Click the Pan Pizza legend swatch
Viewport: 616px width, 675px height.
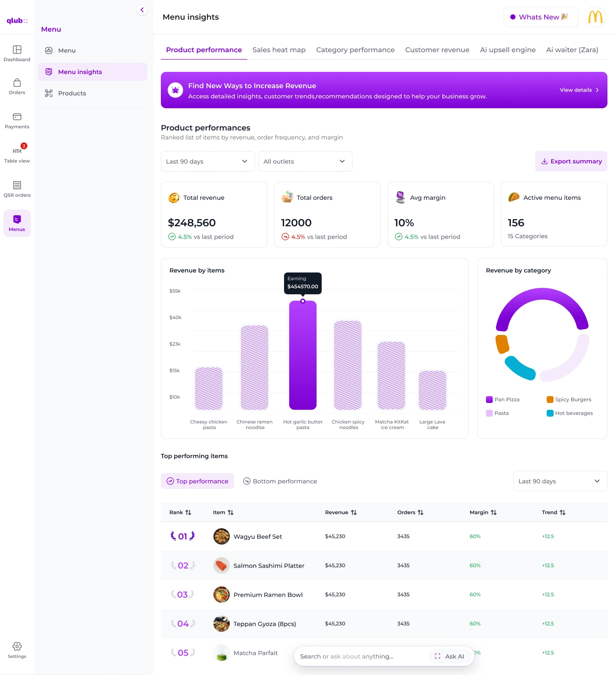pos(489,400)
